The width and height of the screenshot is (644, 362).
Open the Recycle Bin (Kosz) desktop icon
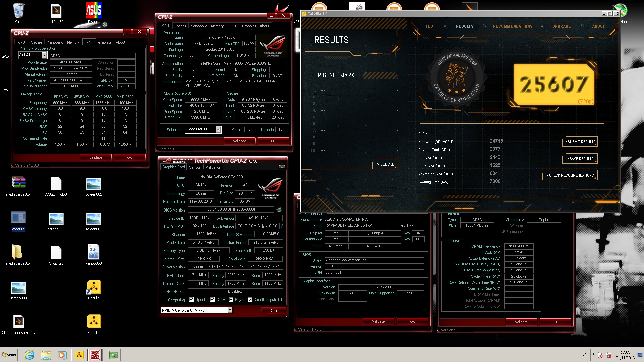point(18,13)
